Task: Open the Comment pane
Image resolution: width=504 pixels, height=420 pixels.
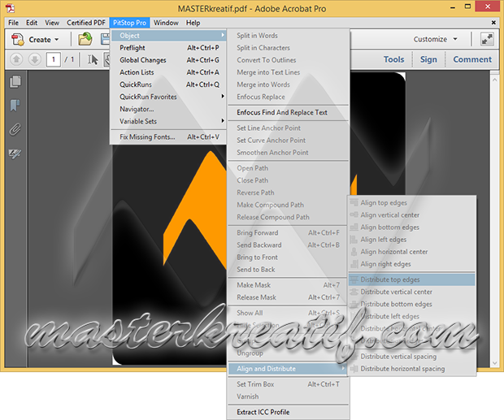Action: pyautogui.click(x=472, y=59)
